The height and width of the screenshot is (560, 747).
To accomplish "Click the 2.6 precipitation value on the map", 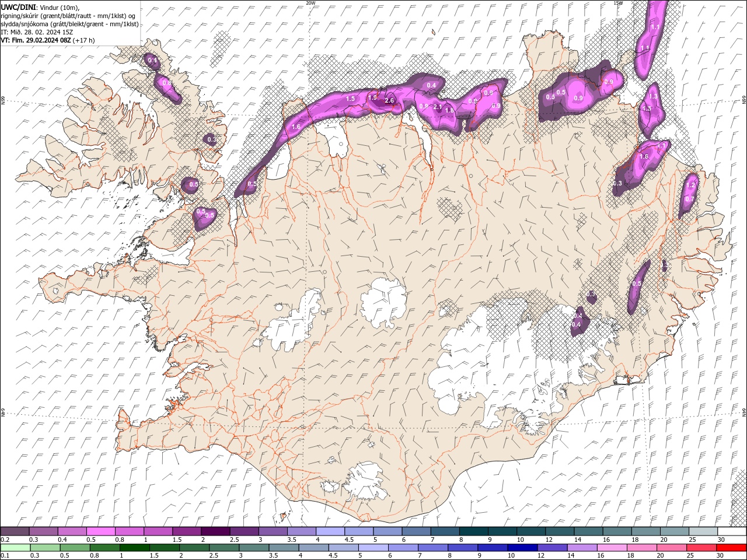I will click(x=389, y=100).
